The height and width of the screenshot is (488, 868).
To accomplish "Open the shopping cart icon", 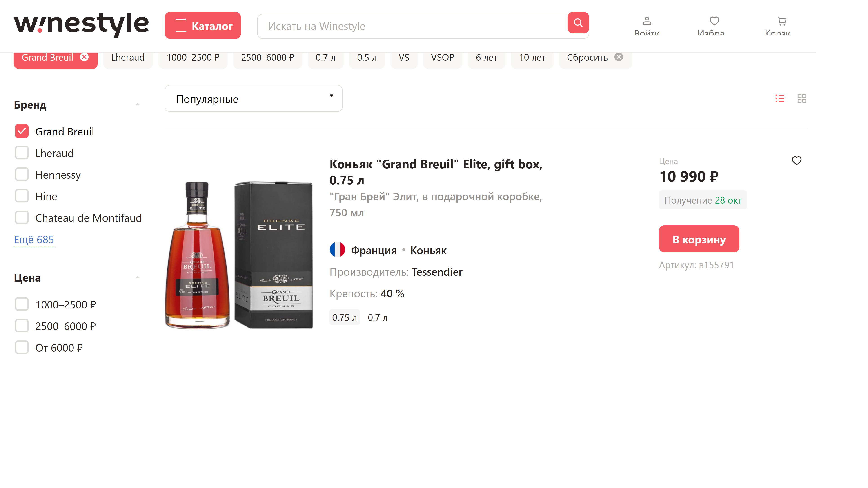I will [x=782, y=22].
